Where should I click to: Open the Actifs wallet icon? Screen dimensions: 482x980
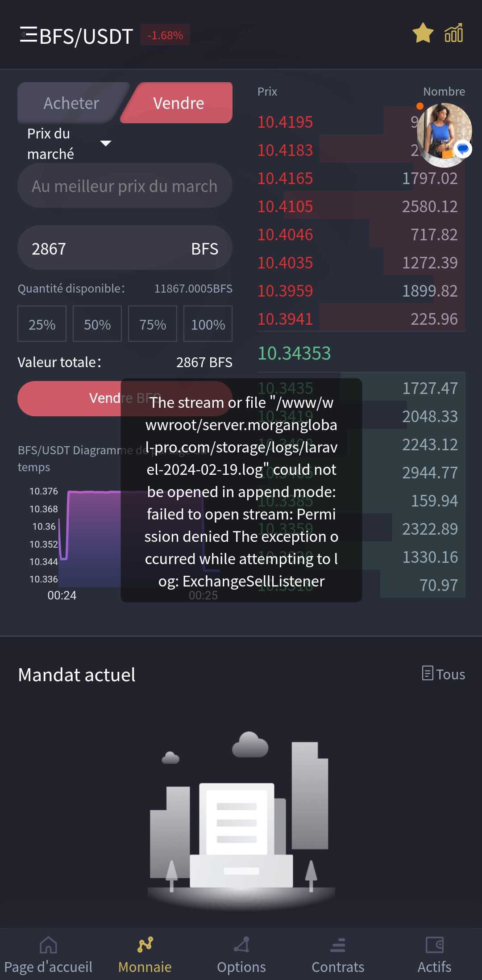point(434,945)
